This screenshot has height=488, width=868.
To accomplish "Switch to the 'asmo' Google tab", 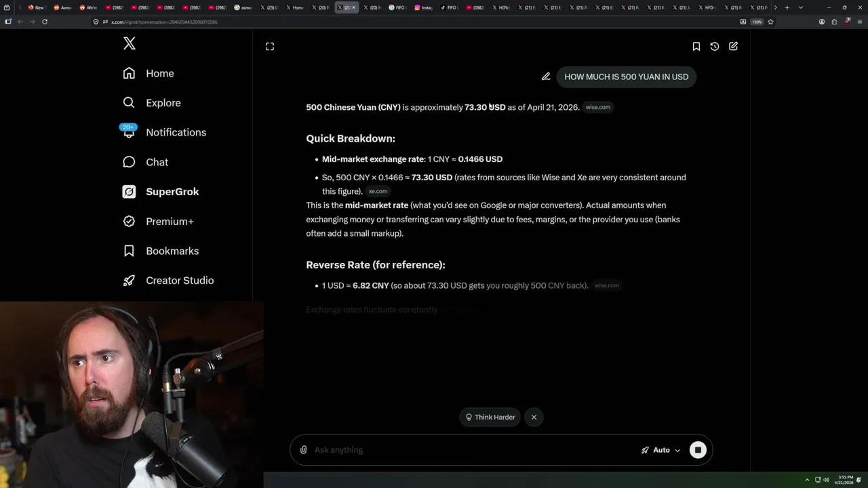I will (x=243, y=7).
